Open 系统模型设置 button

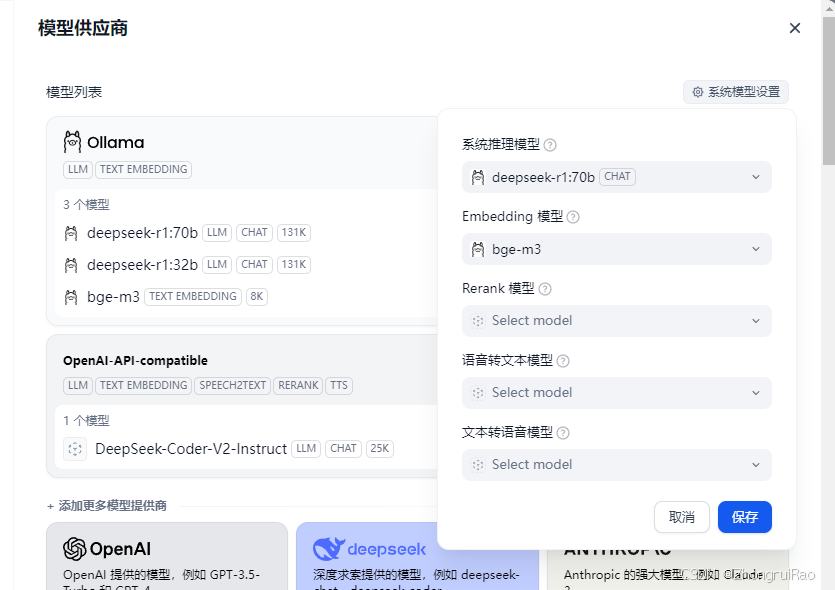(736, 92)
